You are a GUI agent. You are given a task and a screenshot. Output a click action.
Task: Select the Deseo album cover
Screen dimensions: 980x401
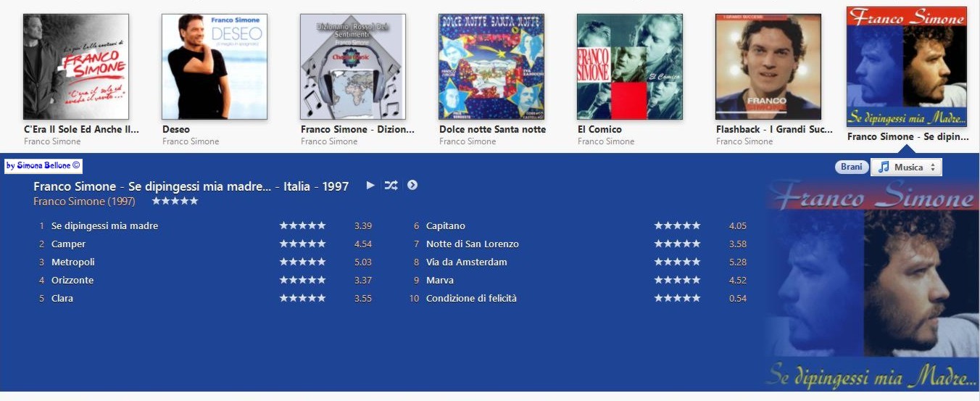pyautogui.click(x=215, y=67)
